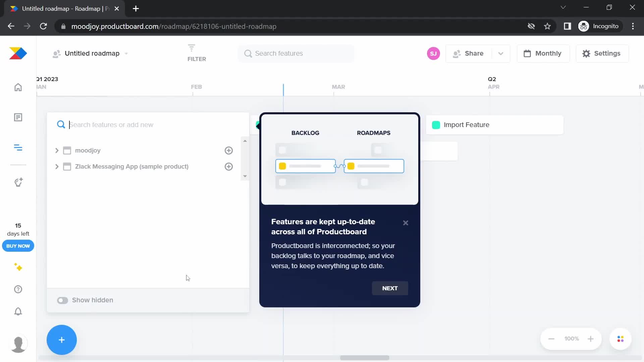Close the Untitled roadmap browser tab
The height and width of the screenshot is (362, 644).
(x=117, y=9)
